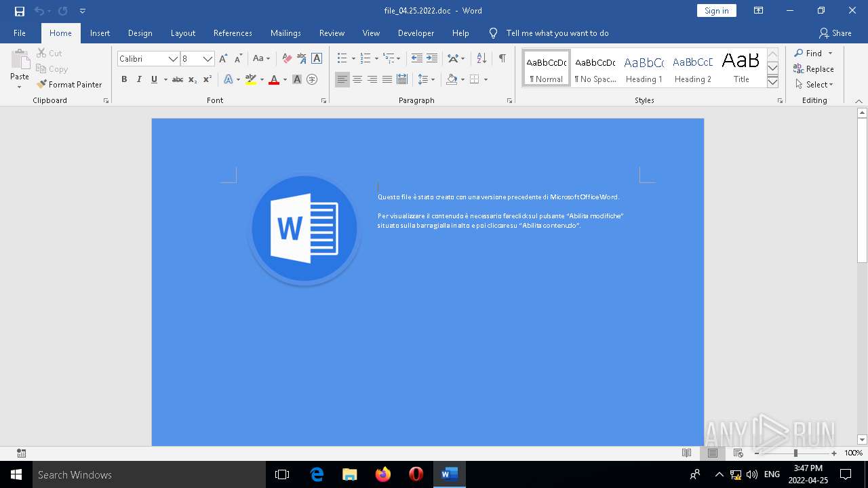The height and width of the screenshot is (488, 868).
Task: Increase paragraph indent
Action: pos(432,59)
